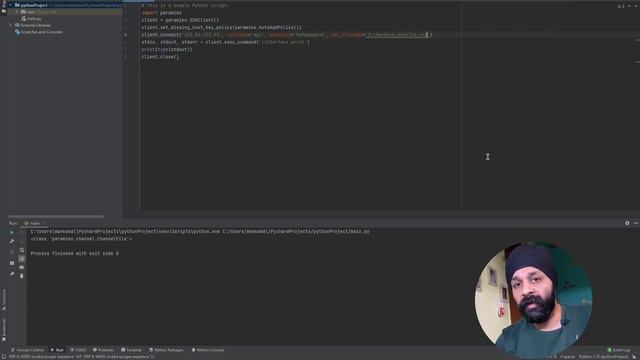This screenshot has height=360, width=640.
Task: Open the Event Log
Action: click(x=618, y=350)
